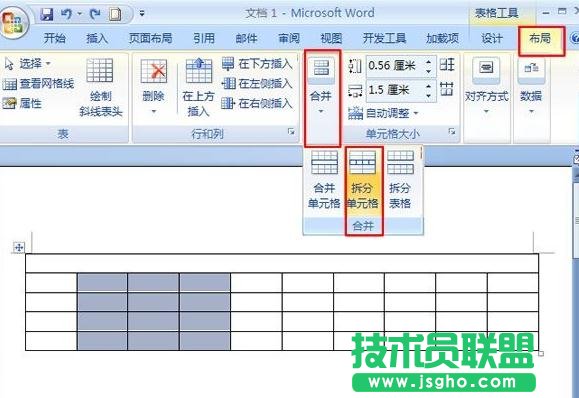Viewport: 579px width, 398px height.
Task: Increase row height with the up spinner
Action: click(429, 62)
